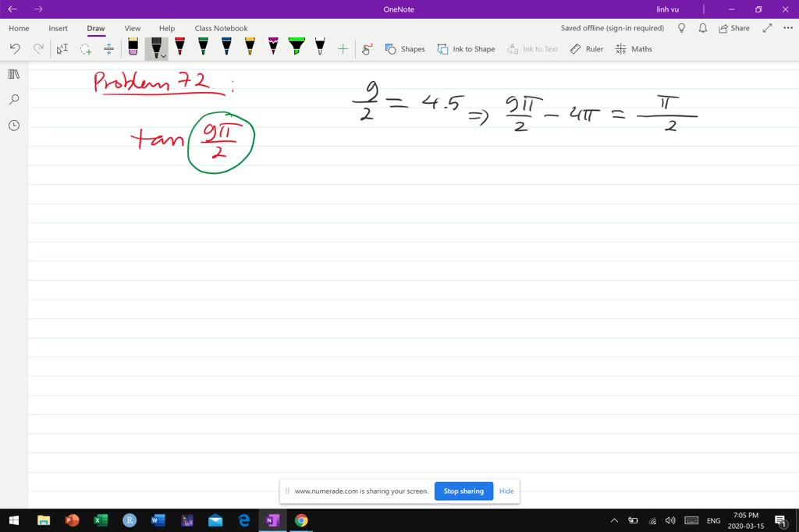Select the green highlighter
Image resolution: width=799 pixels, height=532 pixels.
pyautogui.click(x=296, y=47)
